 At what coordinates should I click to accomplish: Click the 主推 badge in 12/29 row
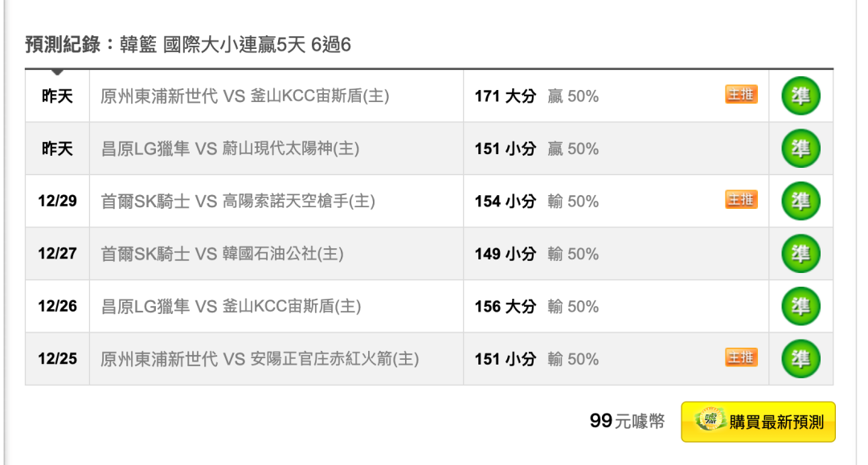pyautogui.click(x=741, y=199)
